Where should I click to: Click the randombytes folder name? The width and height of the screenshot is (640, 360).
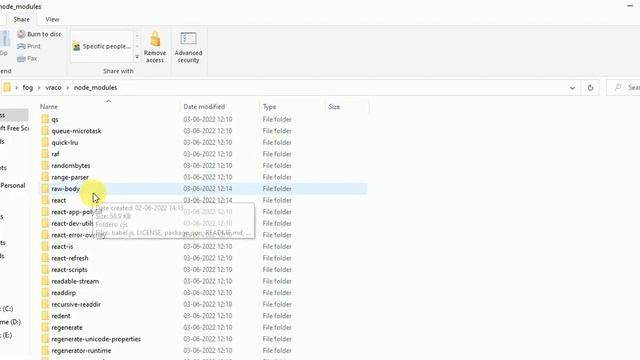click(x=71, y=166)
